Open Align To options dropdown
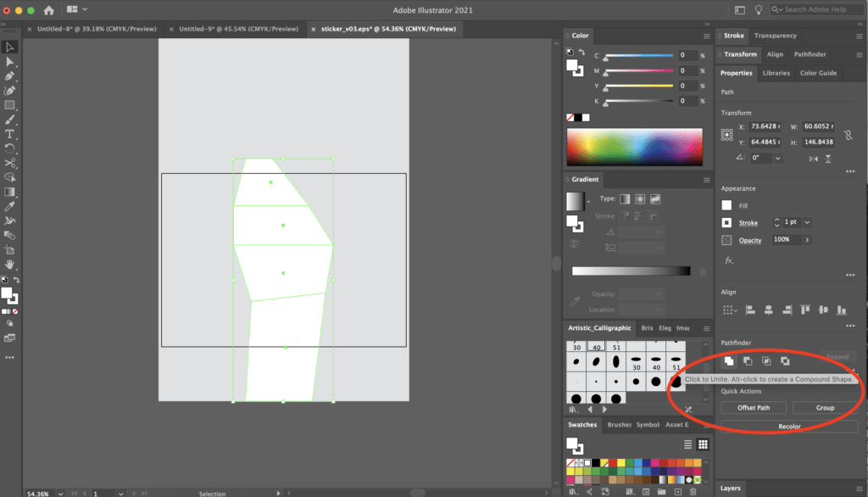 coord(730,310)
